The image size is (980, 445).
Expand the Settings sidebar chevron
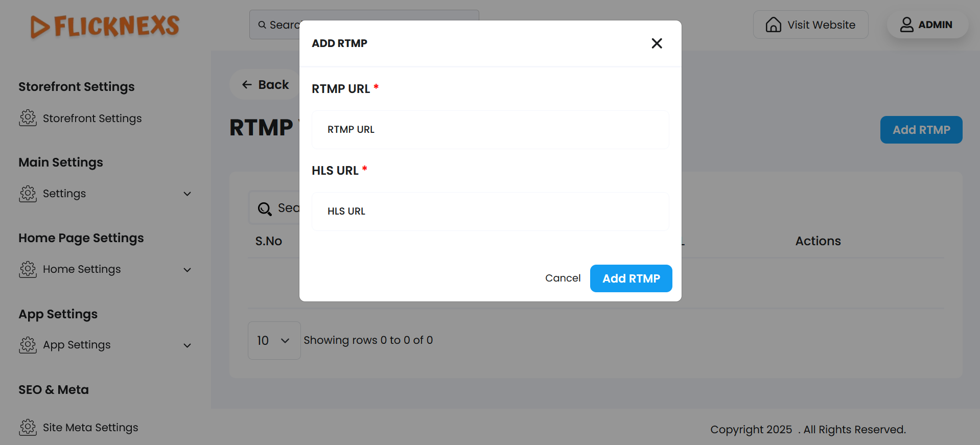(x=188, y=194)
